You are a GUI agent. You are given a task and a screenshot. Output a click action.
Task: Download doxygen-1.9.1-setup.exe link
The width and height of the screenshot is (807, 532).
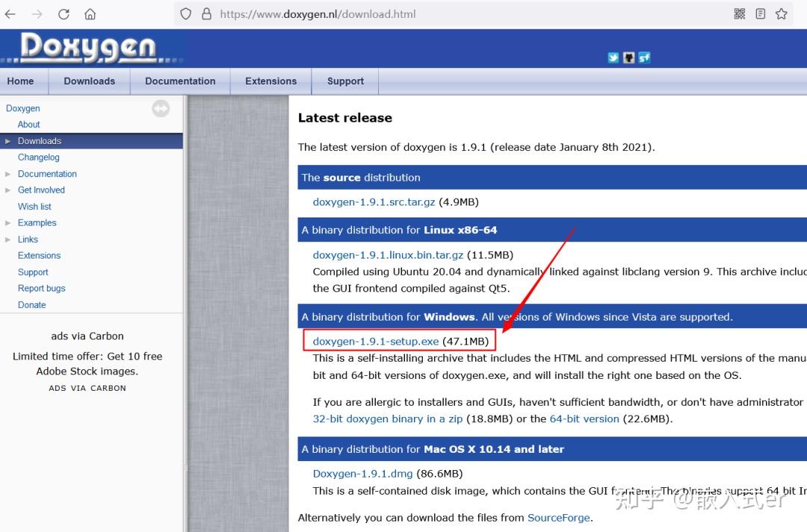coord(376,341)
